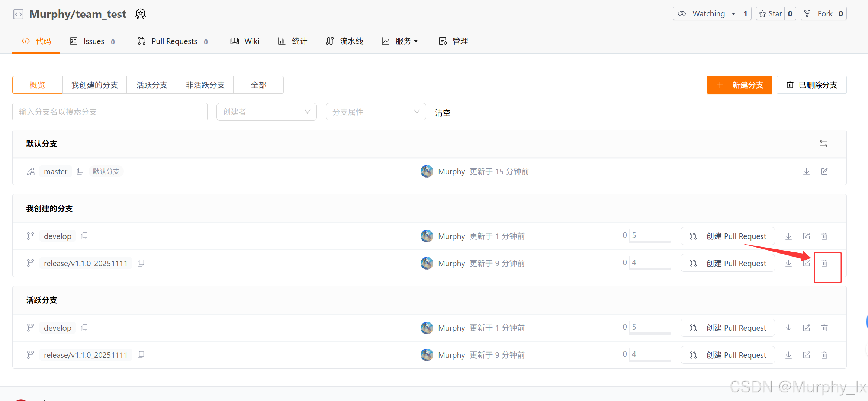Viewport: 868px width, 401px height.
Task: Delete release/v1.1.0_20251111 under 活跃分支
Action: point(824,355)
